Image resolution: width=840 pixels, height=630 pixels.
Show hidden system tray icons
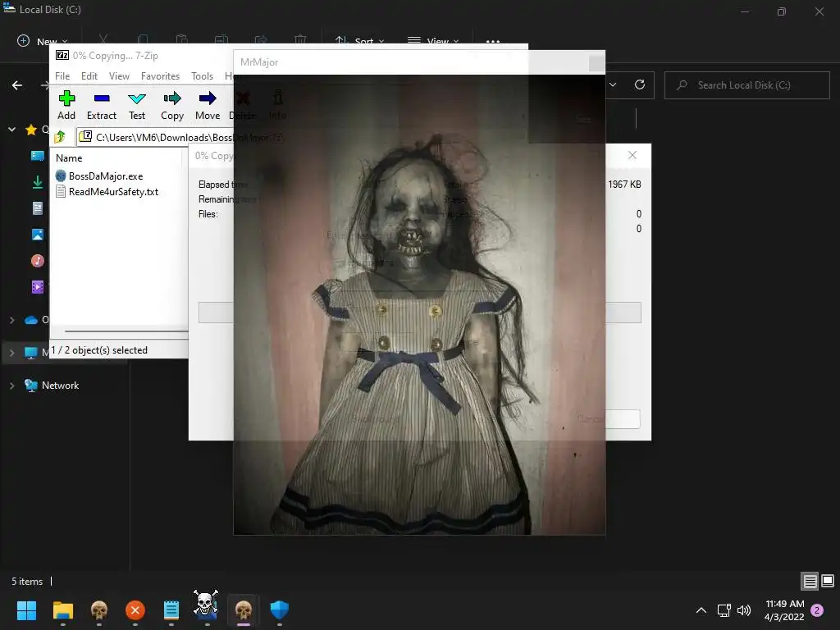pyautogui.click(x=701, y=610)
